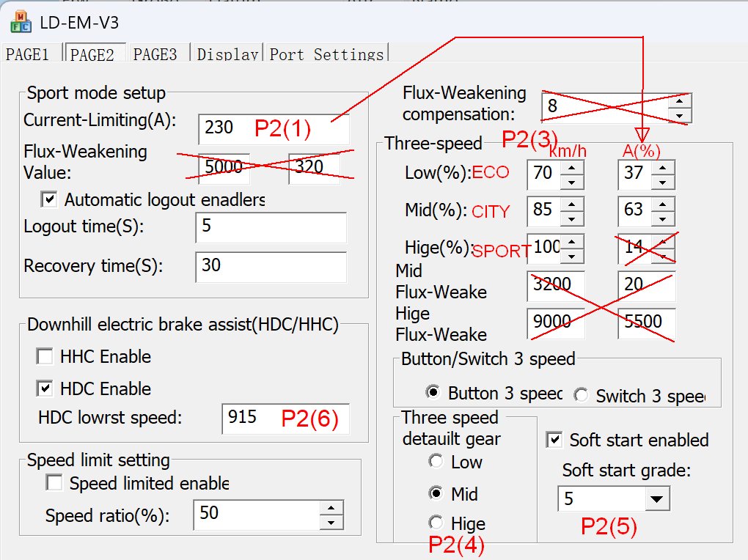The image size is (748, 560).
Task: Choose Hige as default gear
Action: click(436, 523)
